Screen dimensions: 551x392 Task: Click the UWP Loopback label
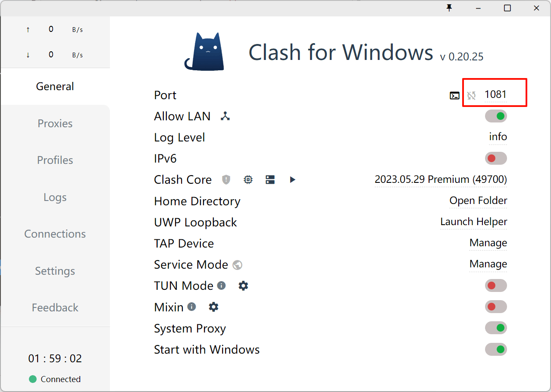tap(195, 223)
